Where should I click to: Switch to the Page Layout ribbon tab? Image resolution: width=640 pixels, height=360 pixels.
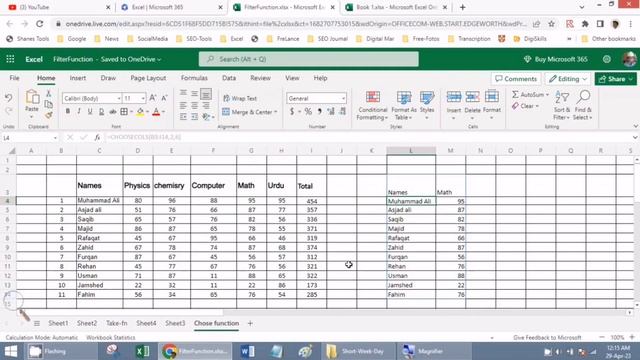click(148, 78)
